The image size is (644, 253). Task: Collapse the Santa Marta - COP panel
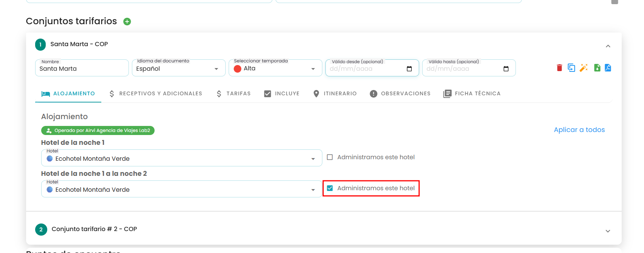608,46
